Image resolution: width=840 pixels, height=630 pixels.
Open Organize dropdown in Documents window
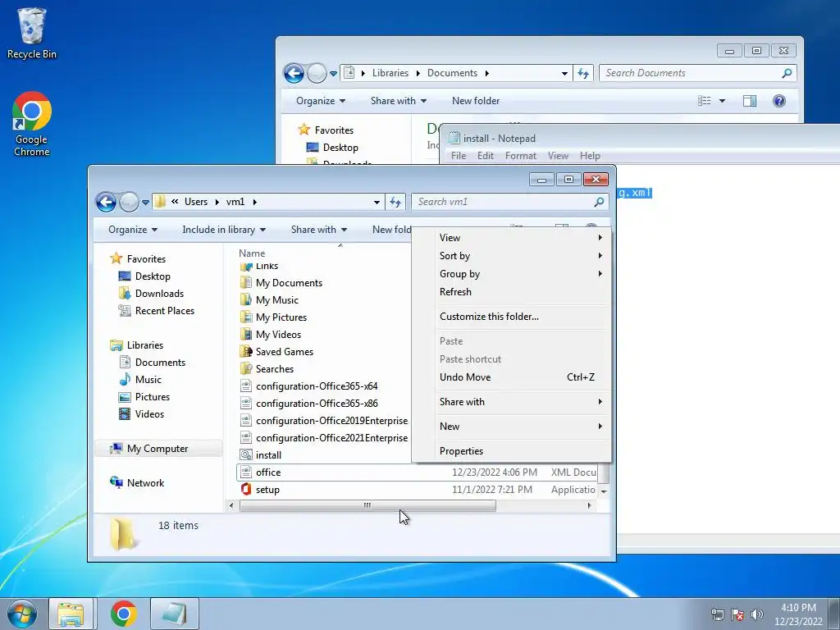point(321,101)
